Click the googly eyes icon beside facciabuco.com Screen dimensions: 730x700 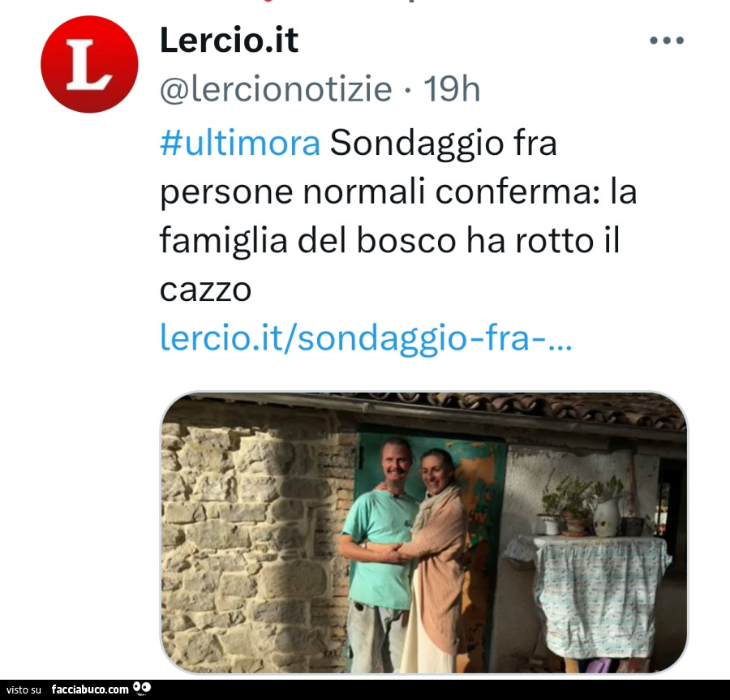pyautogui.click(x=142, y=689)
